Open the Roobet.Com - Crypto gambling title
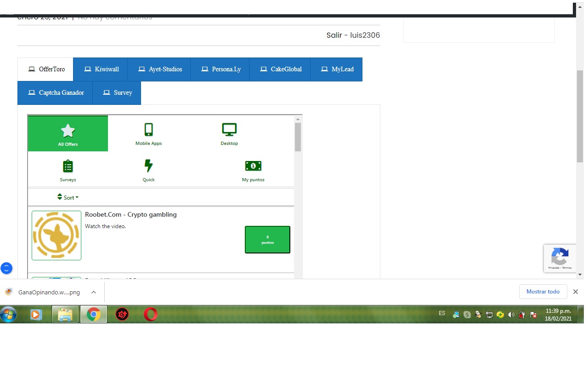This screenshot has width=588, height=368. (x=131, y=214)
